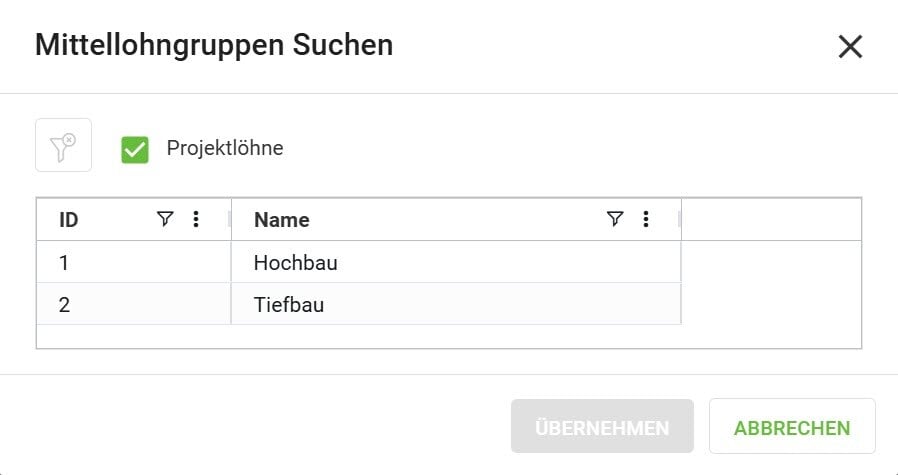898x475 pixels.
Task: Click the Projektlöhne label text
Action: [x=225, y=149]
